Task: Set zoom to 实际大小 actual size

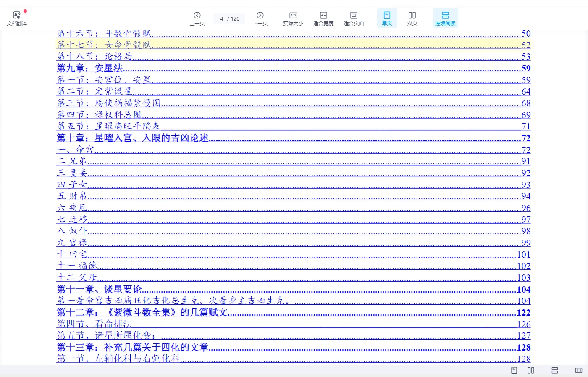Action: (293, 19)
